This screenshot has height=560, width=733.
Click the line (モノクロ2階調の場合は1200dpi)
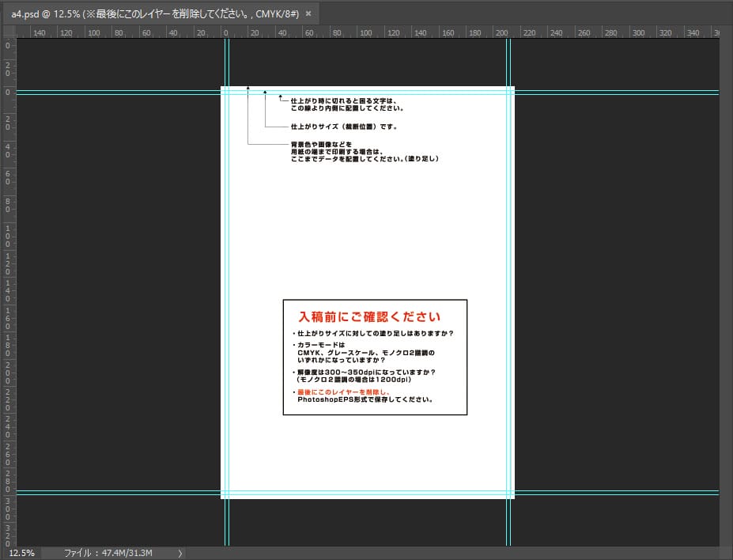[x=354, y=380]
